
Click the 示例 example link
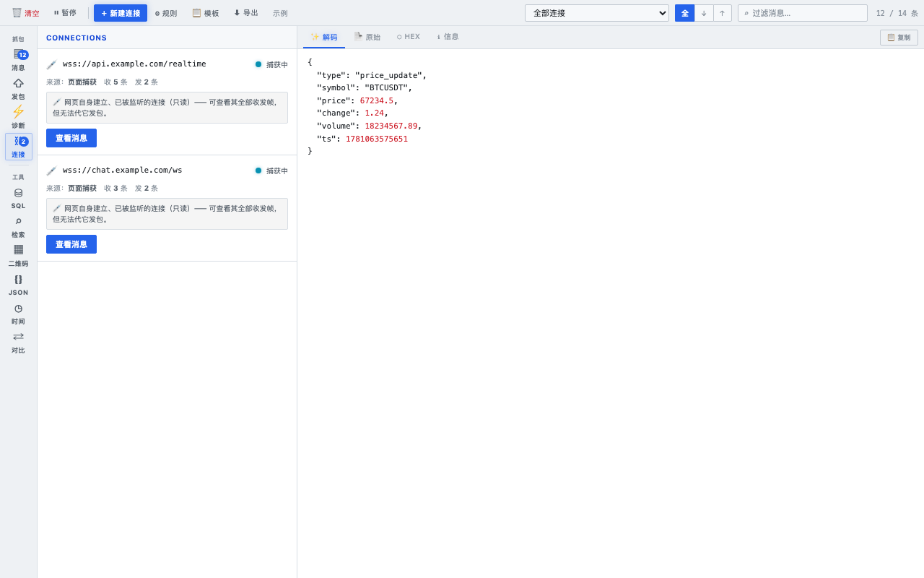click(x=280, y=13)
